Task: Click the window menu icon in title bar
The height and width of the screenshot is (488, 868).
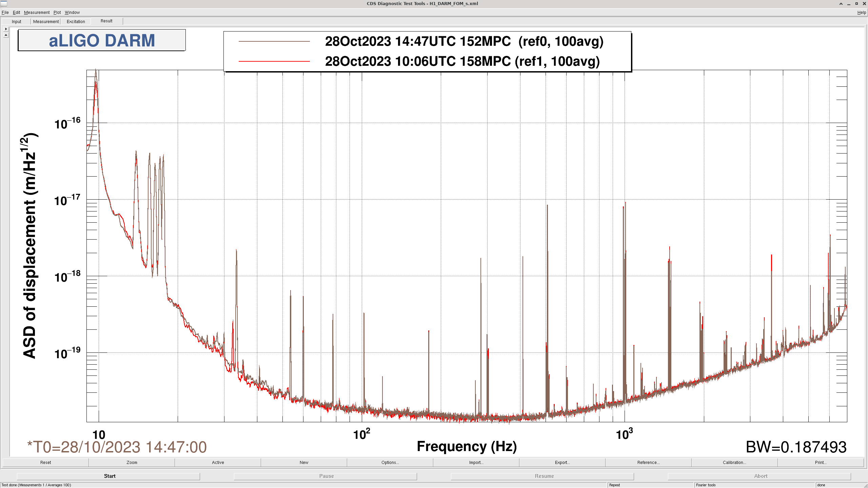Action: point(4,3)
